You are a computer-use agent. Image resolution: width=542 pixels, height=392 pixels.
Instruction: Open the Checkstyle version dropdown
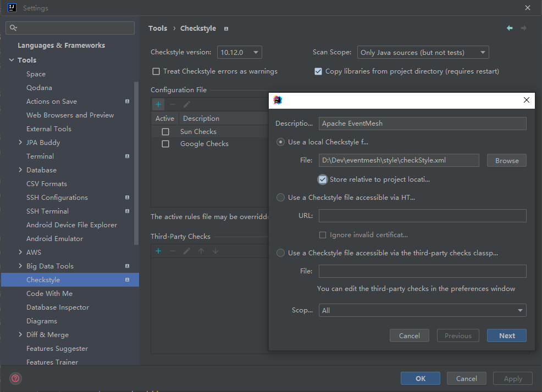240,53
